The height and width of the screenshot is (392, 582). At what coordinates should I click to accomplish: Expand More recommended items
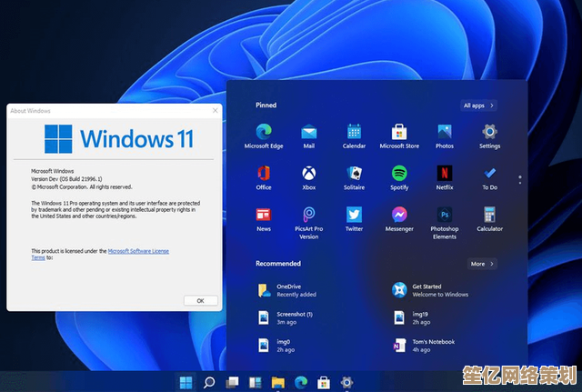click(482, 264)
